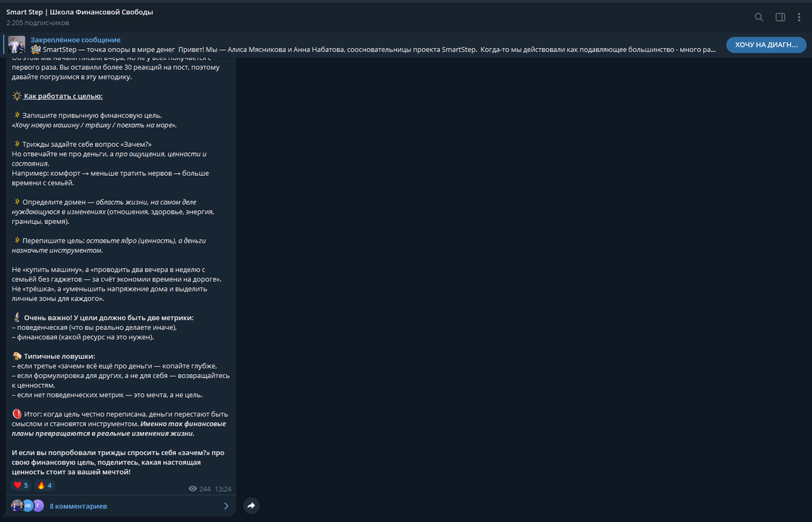
Task: Click the mousetrap emoji before Типичные ловушки
Action: click(17, 356)
